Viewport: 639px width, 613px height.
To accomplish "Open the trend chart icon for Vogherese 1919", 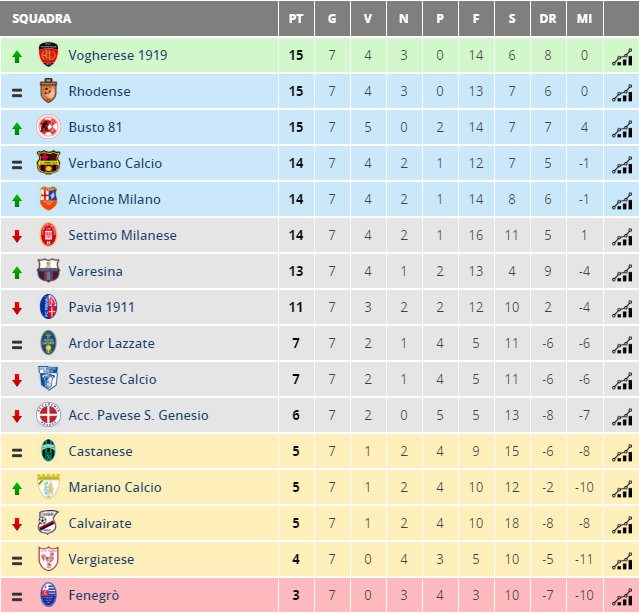I will [622, 57].
